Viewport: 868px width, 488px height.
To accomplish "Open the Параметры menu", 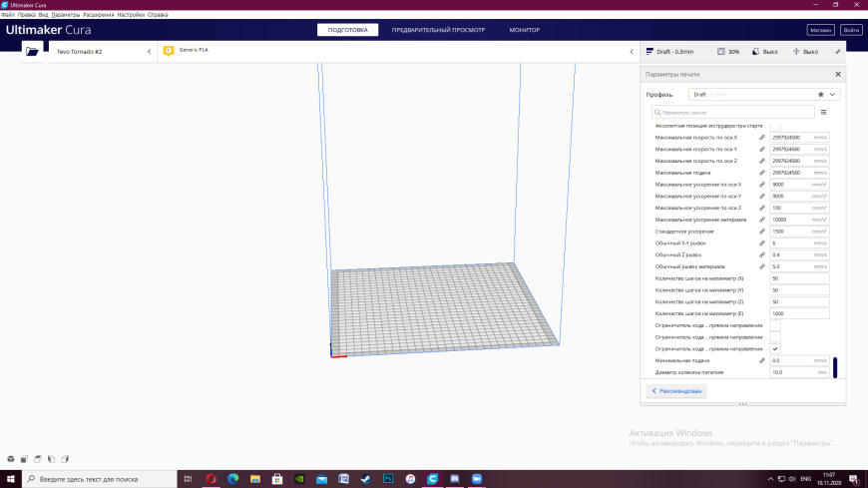I will 65,14.
